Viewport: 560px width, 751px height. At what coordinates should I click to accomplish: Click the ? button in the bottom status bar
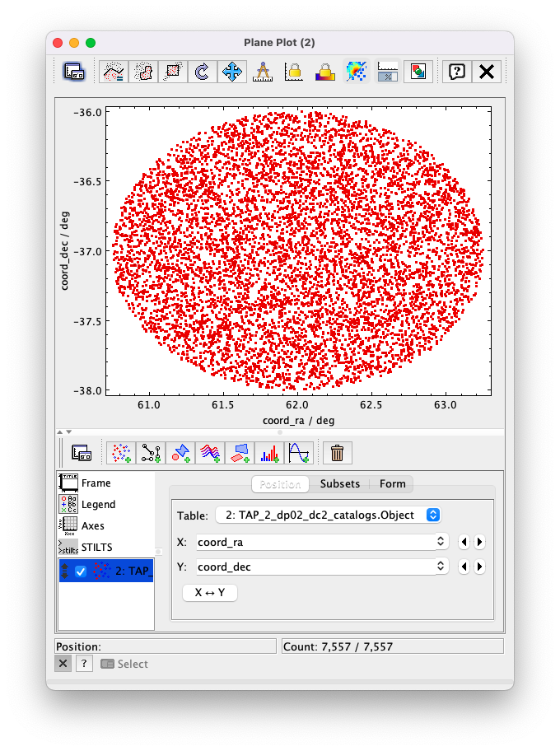pos(84,664)
